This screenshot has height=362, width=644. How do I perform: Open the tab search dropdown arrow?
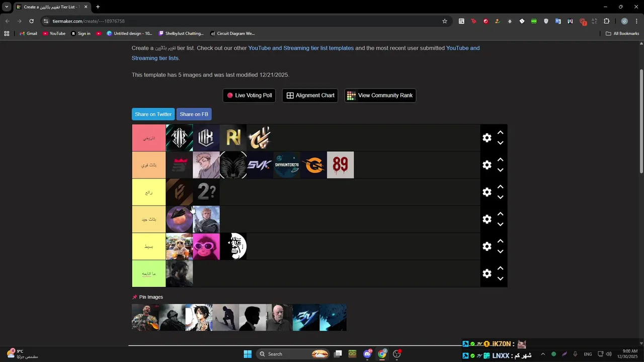(x=7, y=7)
